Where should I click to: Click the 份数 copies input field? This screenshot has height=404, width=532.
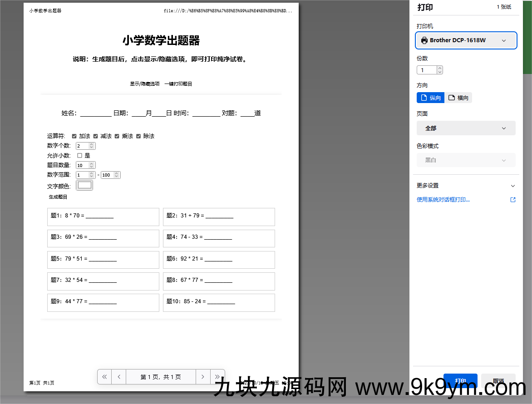point(426,70)
